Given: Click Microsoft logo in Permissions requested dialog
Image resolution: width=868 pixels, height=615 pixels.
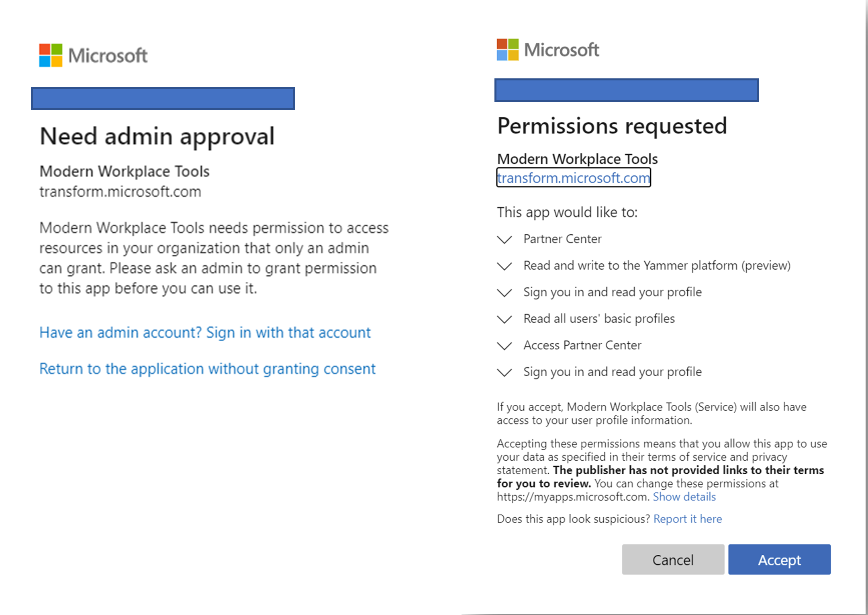Looking at the screenshot, I should pos(548,50).
